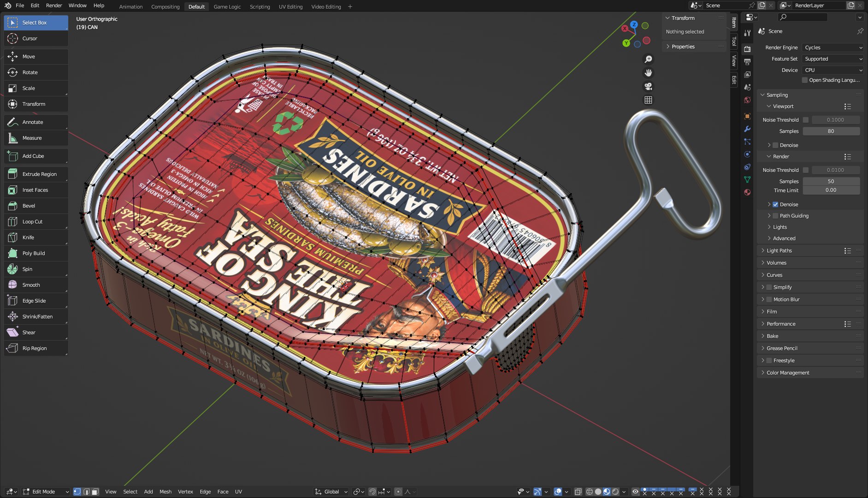This screenshot has height=498, width=868.
Task: Switch to the Scripting workspace tab
Action: click(x=260, y=7)
